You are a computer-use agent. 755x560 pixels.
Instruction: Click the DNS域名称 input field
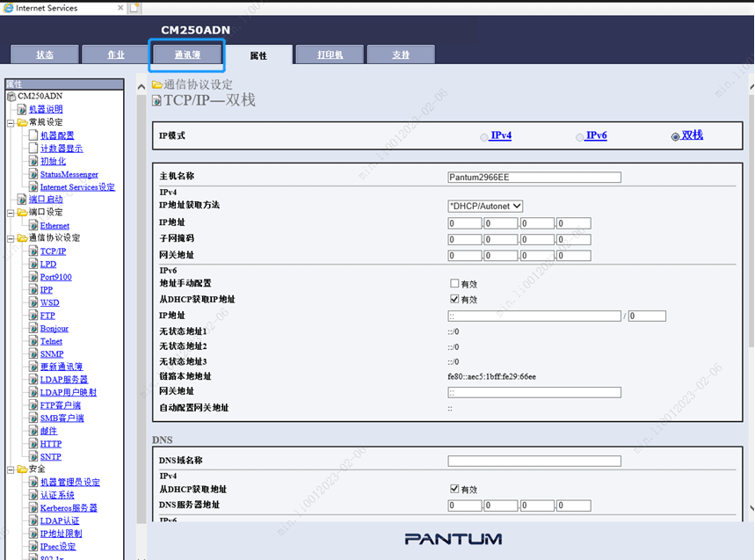(x=534, y=461)
